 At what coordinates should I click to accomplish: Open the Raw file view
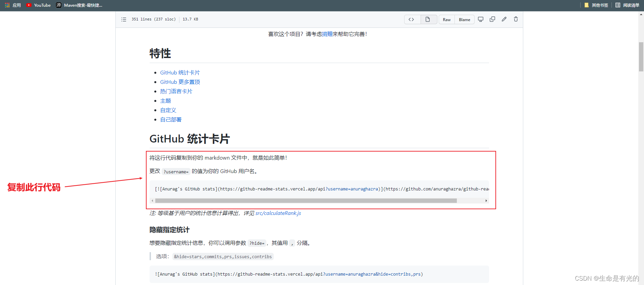[447, 19]
